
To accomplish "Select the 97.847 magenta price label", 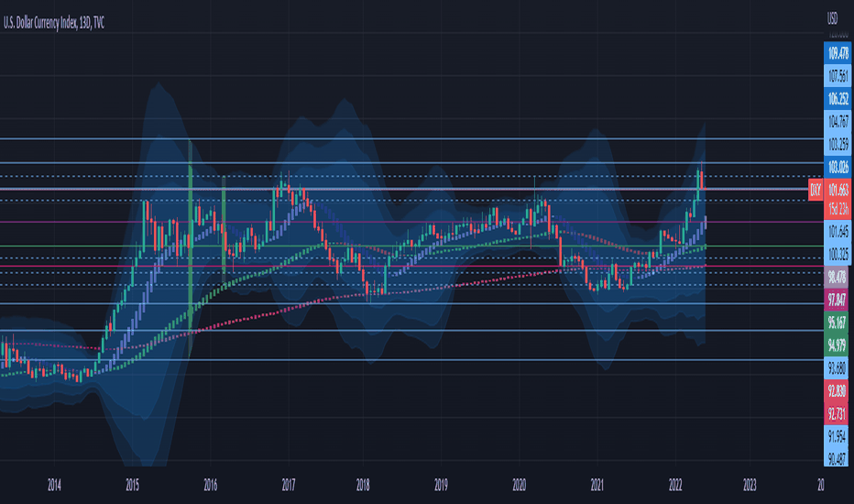I will coord(837,300).
